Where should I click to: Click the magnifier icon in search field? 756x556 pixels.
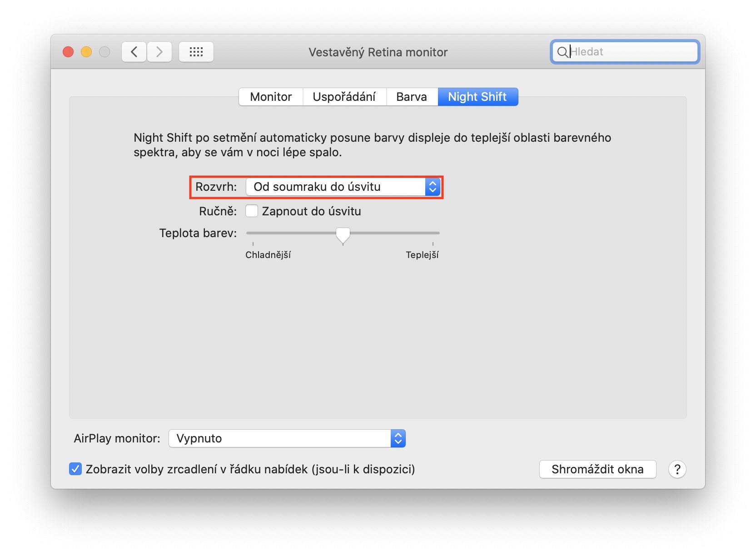[x=562, y=52]
